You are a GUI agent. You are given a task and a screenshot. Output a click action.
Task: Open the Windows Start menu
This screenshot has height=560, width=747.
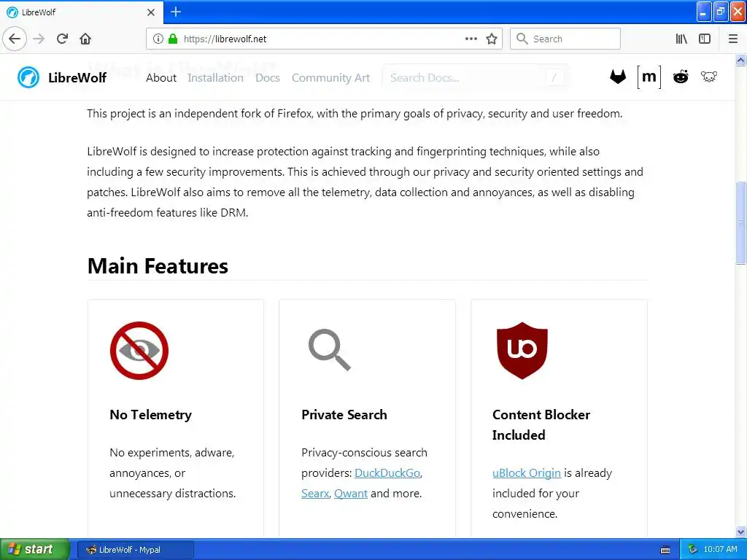click(35, 549)
